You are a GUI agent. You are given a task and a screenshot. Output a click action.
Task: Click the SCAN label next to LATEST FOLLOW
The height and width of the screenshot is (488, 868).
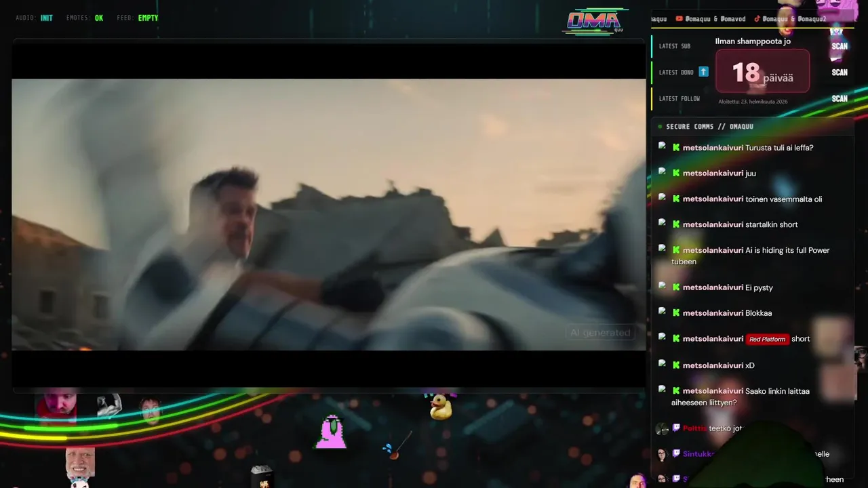coord(840,99)
